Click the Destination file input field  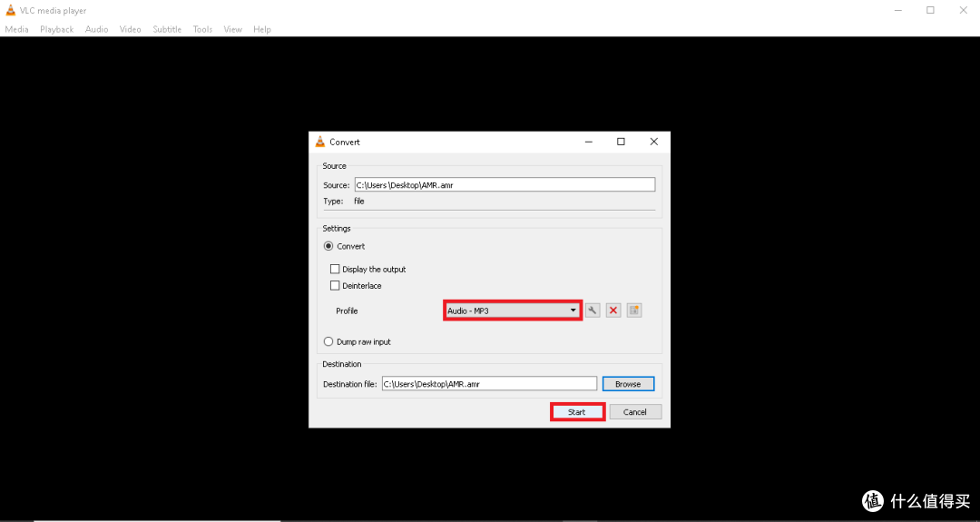489,384
